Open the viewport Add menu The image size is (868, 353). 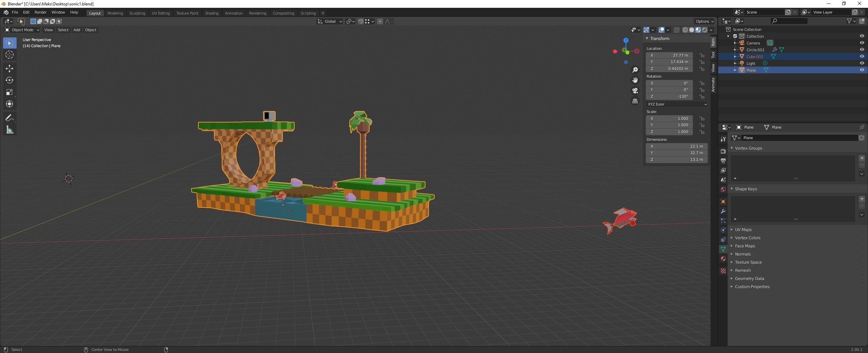click(77, 30)
